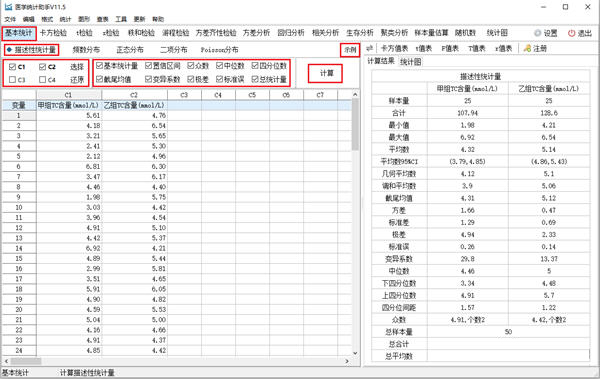Click the swap arrows icon beside 卡方值表
Viewport: 600px width, 379px height.
click(369, 48)
